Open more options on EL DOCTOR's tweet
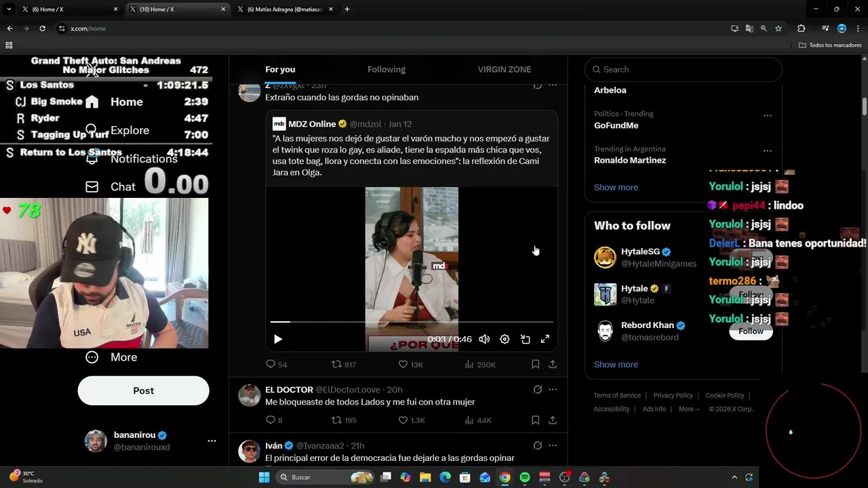 (553, 390)
